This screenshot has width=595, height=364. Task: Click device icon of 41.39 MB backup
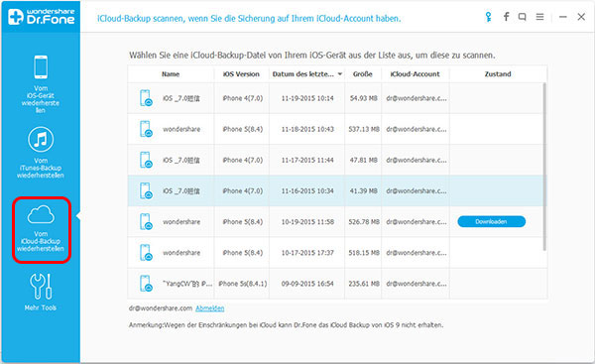pyautogui.click(x=146, y=190)
